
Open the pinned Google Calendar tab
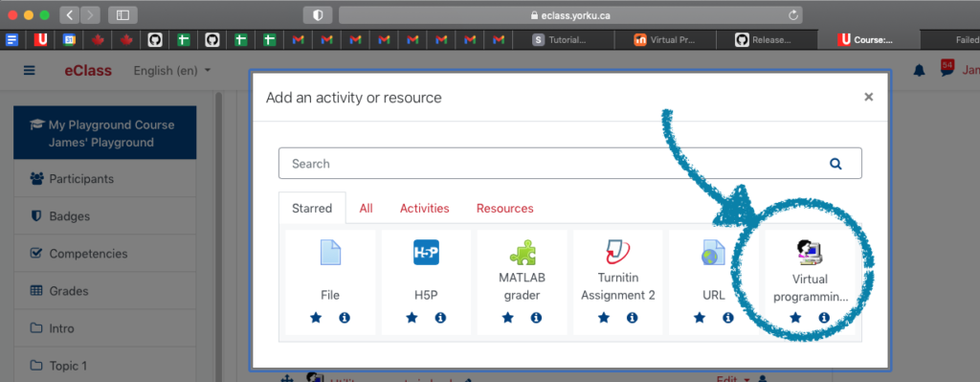click(69, 40)
